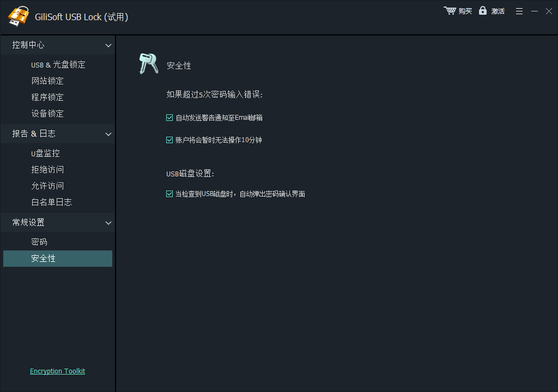Open the 密码 settings page

39,242
